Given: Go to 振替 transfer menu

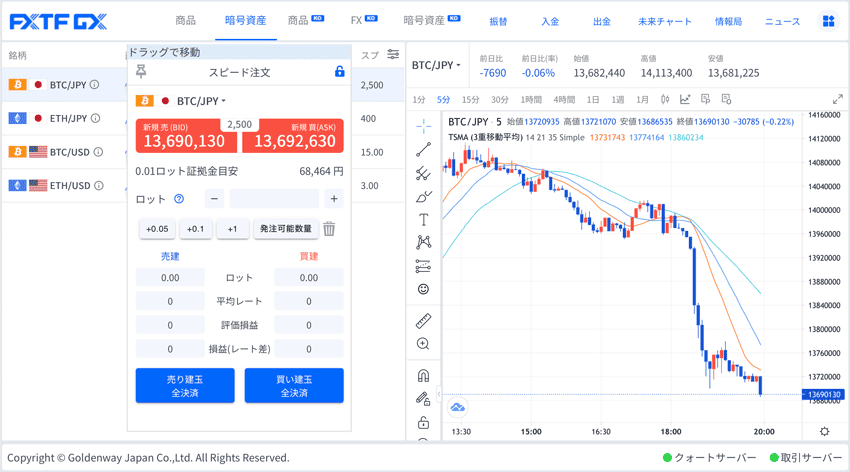Looking at the screenshot, I should (498, 22).
